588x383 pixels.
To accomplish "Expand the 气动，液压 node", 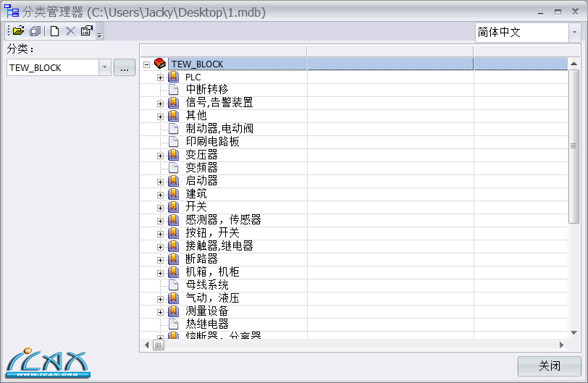I will tap(160, 299).
